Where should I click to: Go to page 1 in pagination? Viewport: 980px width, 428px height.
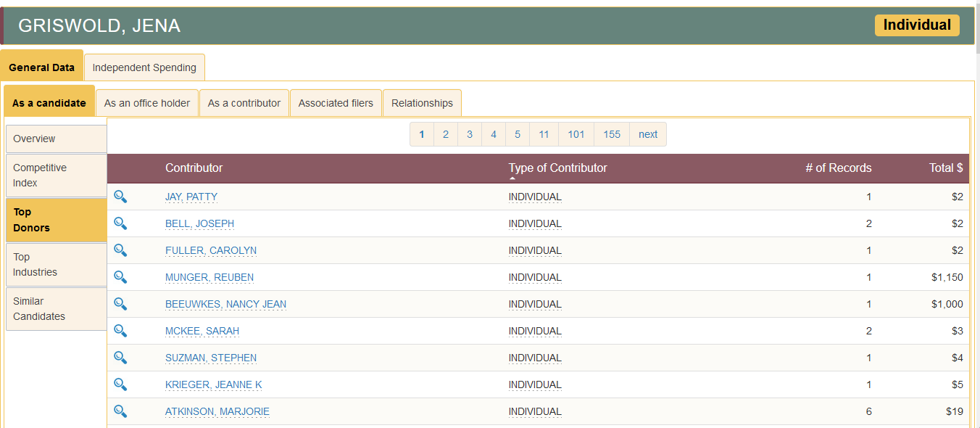[x=422, y=134]
